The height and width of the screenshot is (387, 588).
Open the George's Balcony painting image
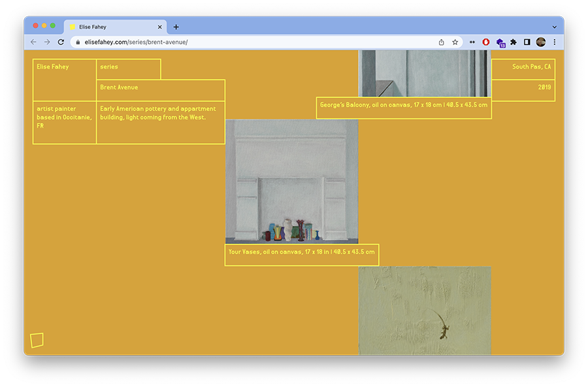click(425, 73)
